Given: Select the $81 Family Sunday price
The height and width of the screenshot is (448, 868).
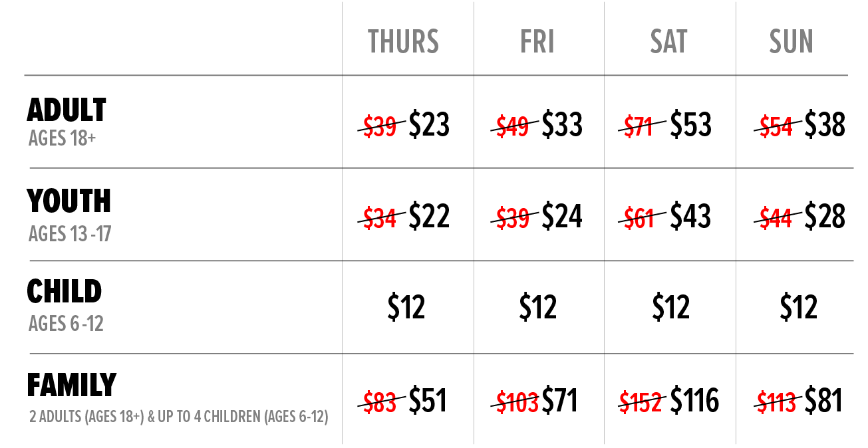Looking at the screenshot, I should point(823,401).
